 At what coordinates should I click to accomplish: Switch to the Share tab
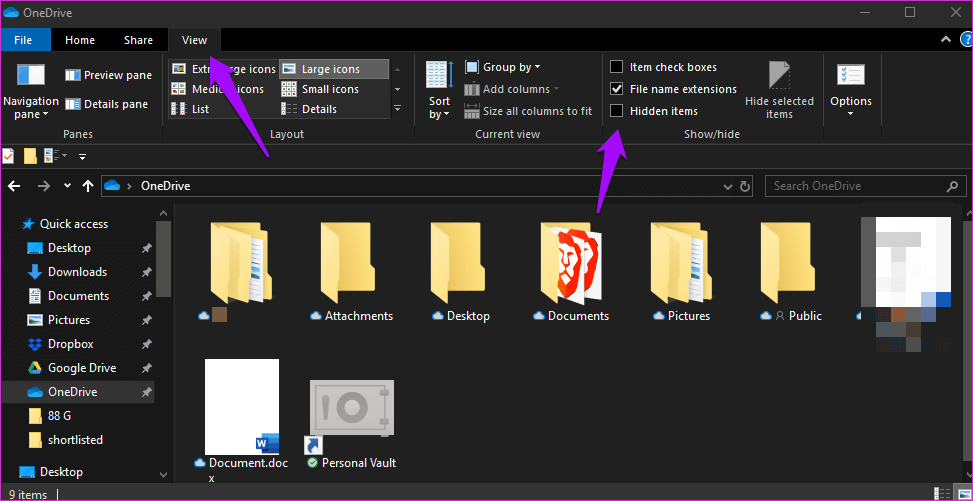138,40
